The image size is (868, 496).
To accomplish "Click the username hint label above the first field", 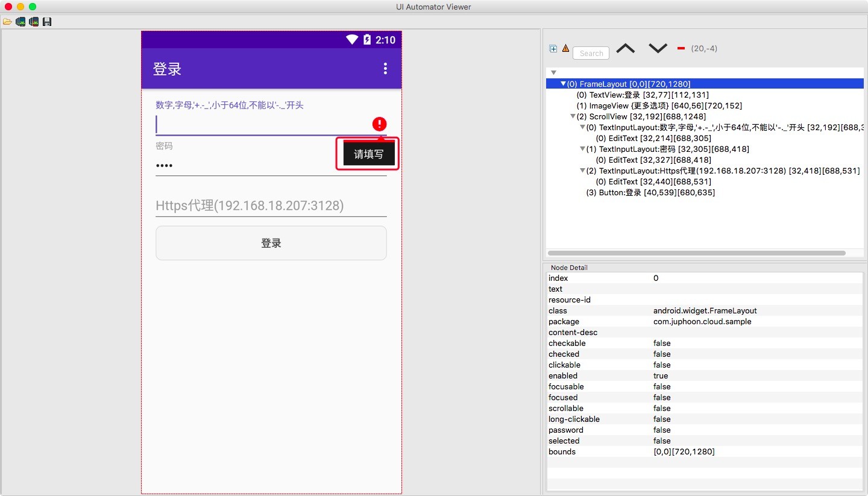I will coord(229,105).
